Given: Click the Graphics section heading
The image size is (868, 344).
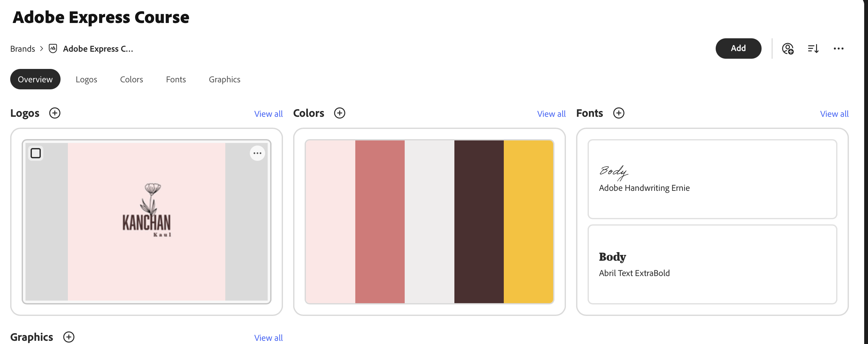Looking at the screenshot, I should point(32,337).
